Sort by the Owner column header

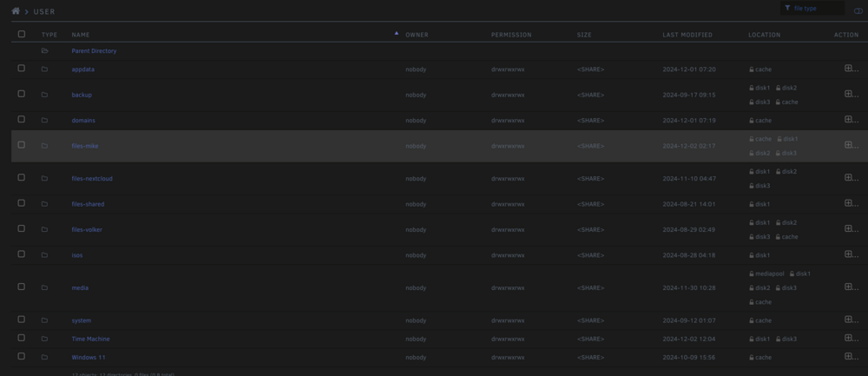click(x=417, y=35)
